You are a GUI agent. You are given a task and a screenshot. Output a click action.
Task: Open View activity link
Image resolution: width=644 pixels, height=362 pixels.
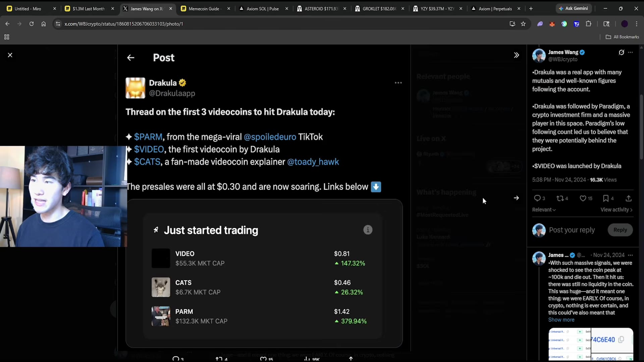pos(616,210)
